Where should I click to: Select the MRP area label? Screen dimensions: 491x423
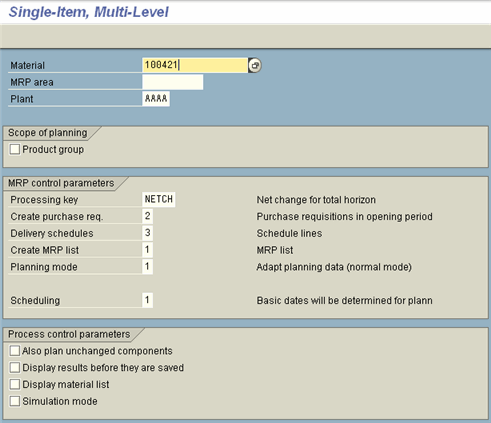[32, 82]
